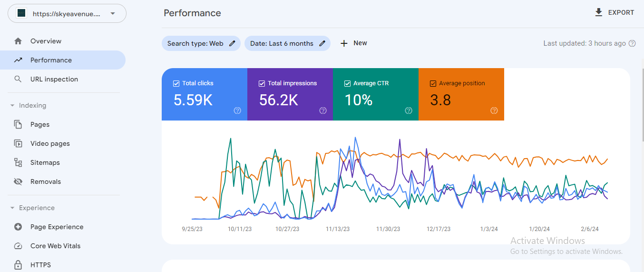This screenshot has height=272, width=644.
Task: Open the Video pages report
Action: point(63,143)
